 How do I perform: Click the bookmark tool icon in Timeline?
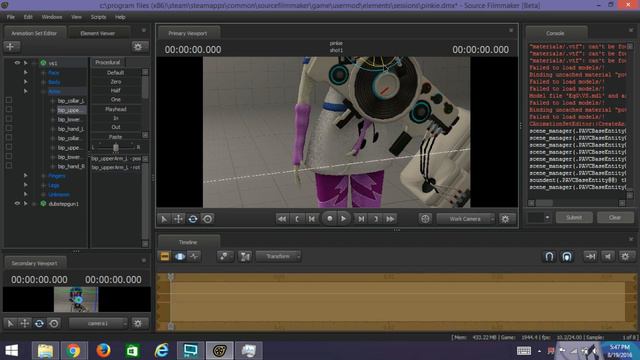click(224, 256)
